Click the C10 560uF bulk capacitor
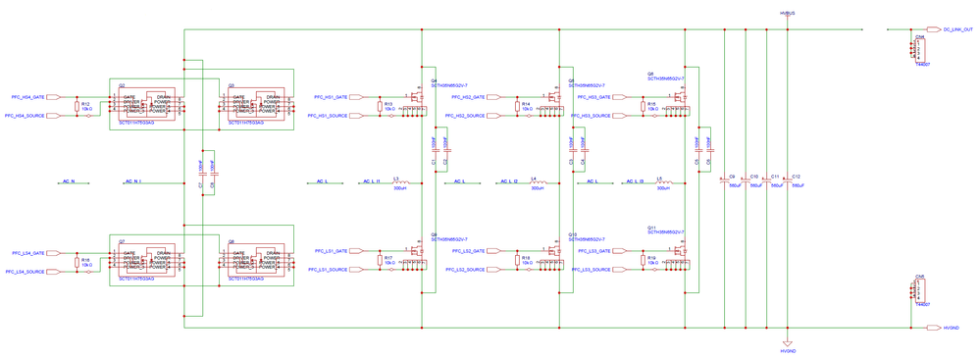The height and width of the screenshot is (359, 980). 746,179
